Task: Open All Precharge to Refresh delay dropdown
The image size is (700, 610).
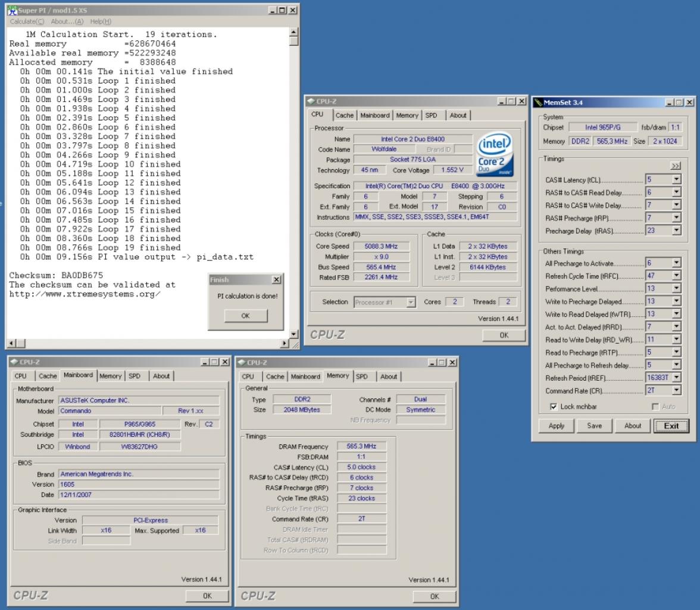Action: click(676, 365)
